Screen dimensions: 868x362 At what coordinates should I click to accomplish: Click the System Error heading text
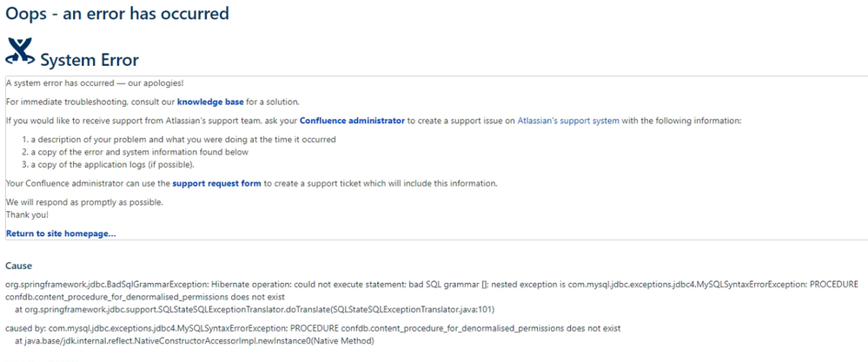tap(89, 60)
